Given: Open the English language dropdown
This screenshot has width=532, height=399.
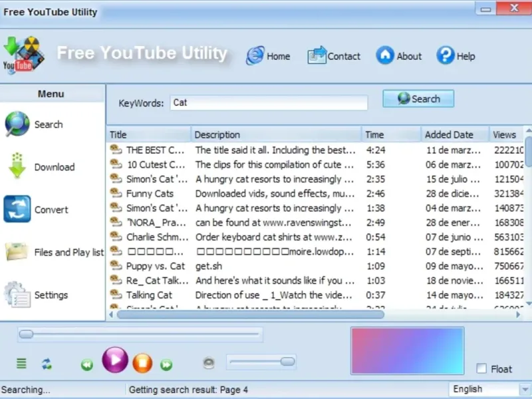Looking at the screenshot, I should [x=489, y=389].
